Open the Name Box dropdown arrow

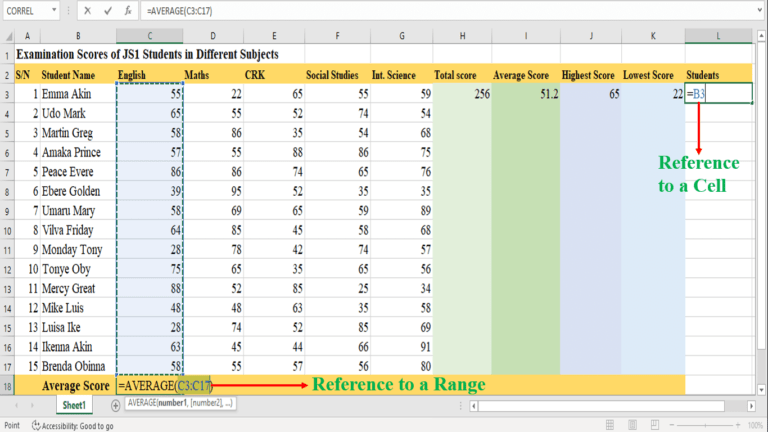point(54,10)
